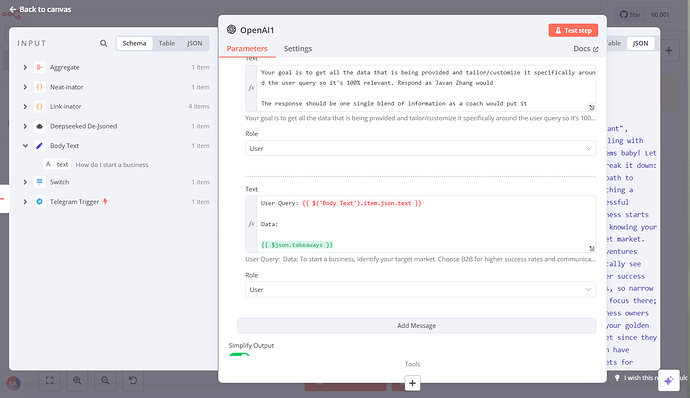Search the input panel
This screenshot has width=690, height=398.
[x=103, y=43]
